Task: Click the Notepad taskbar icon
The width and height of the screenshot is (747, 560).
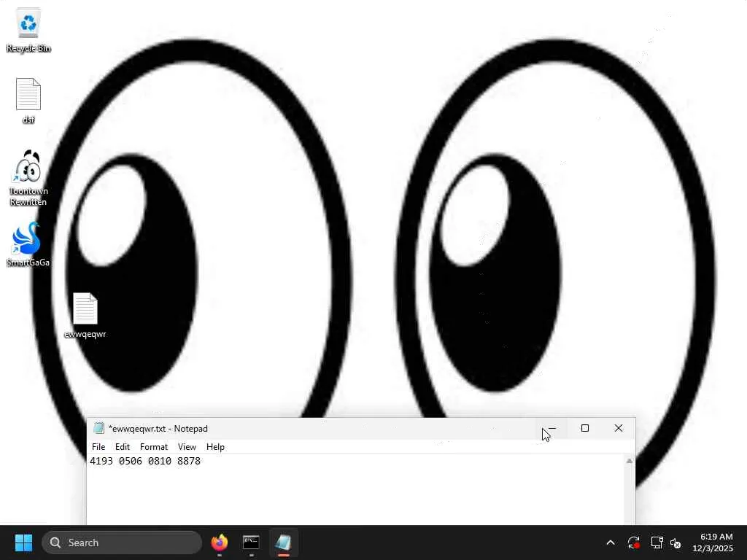Action: (283, 542)
